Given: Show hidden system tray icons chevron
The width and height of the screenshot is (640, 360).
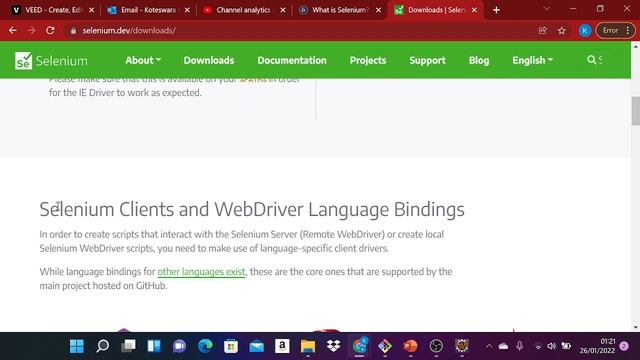Looking at the screenshot, I should [489, 346].
